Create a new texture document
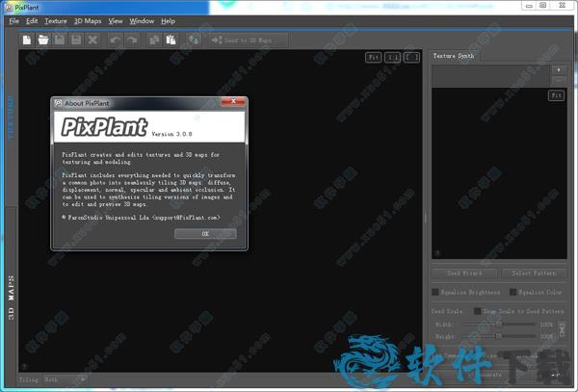The image size is (578, 392). click(27, 39)
